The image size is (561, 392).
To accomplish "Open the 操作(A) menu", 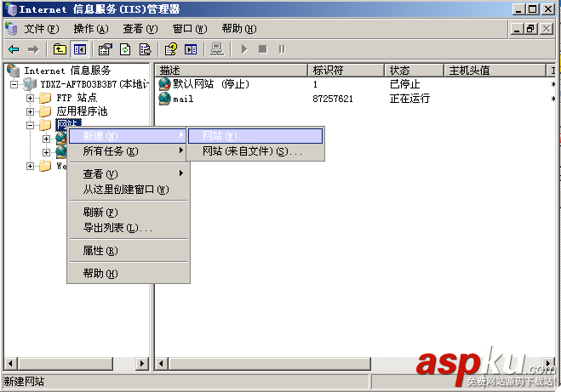I will (x=91, y=29).
